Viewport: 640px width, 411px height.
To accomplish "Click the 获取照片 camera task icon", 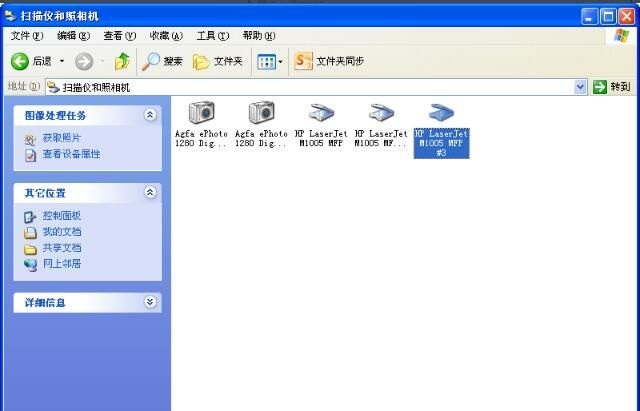I will click(30, 140).
